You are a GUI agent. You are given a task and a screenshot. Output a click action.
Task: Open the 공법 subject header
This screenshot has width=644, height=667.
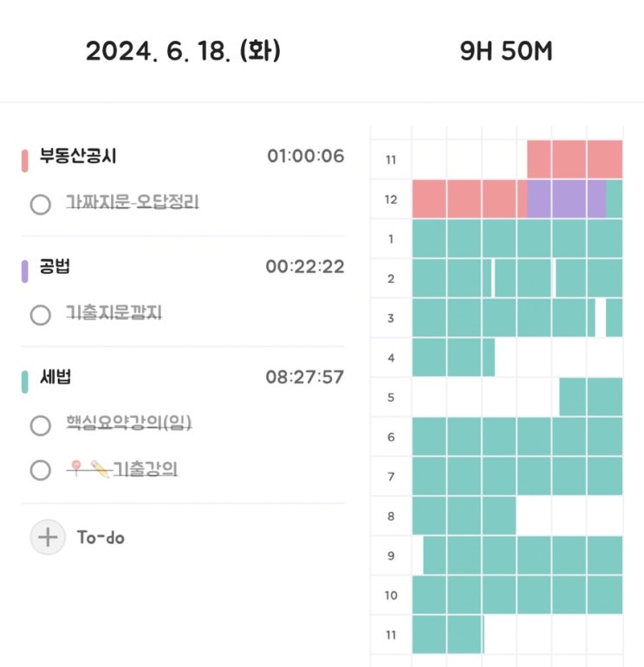pos(55,266)
